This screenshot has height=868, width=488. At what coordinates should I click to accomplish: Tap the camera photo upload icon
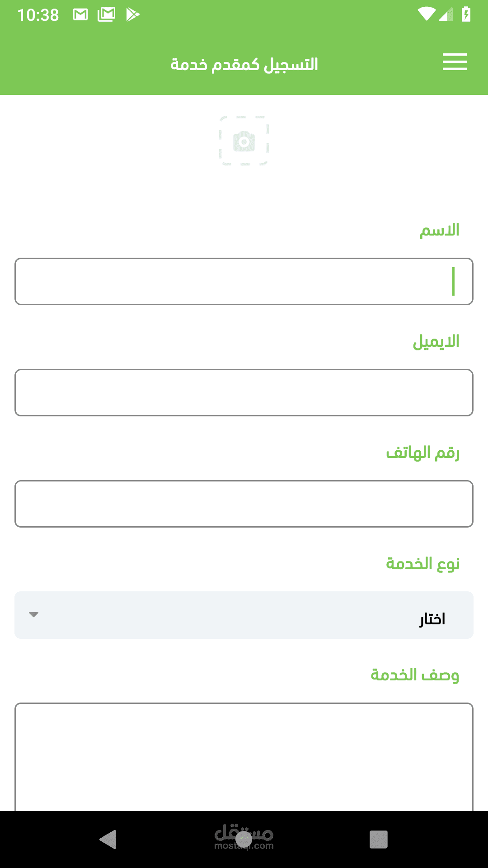coord(244,141)
